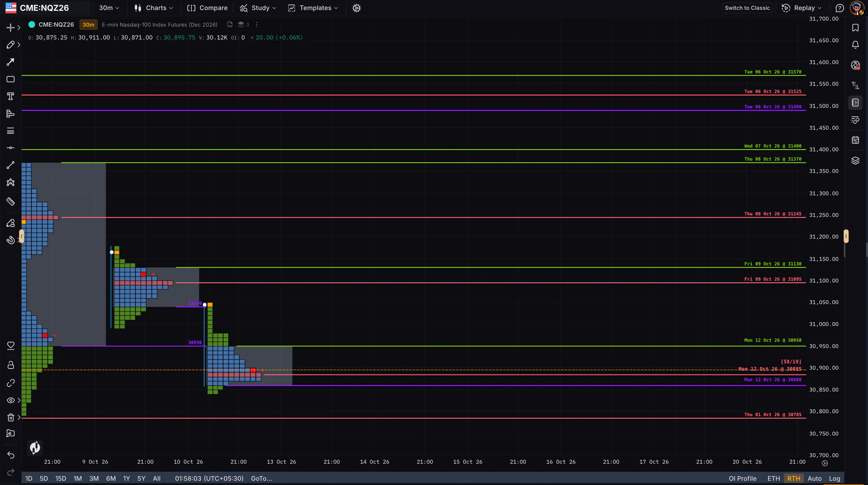Select the text annotation tool
This screenshot has height=485, width=868.
(10, 96)
